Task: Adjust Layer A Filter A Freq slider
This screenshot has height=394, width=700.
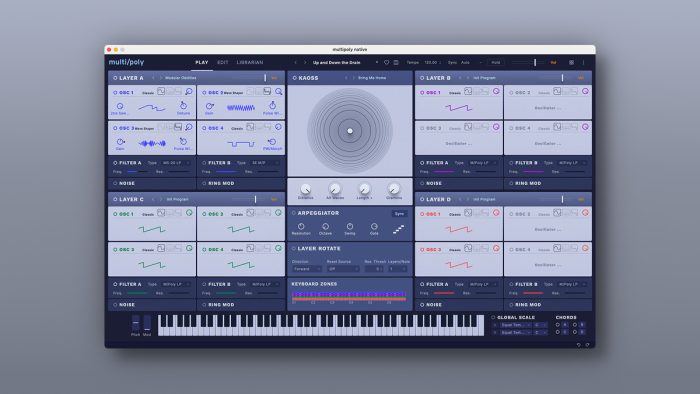Action: point(137,171)
